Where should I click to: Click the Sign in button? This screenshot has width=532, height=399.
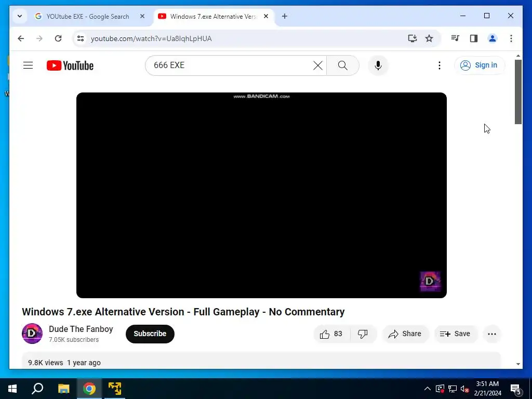[480, 65]
